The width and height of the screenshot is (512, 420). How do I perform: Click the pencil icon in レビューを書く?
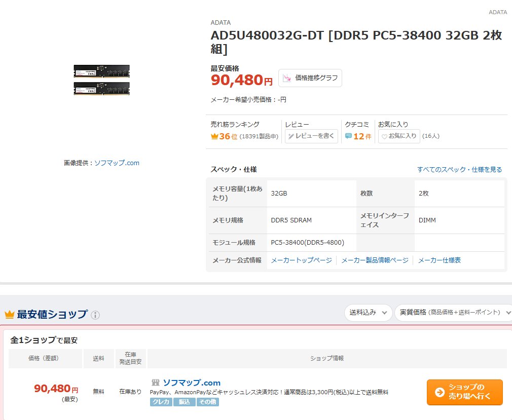(291, 136)
